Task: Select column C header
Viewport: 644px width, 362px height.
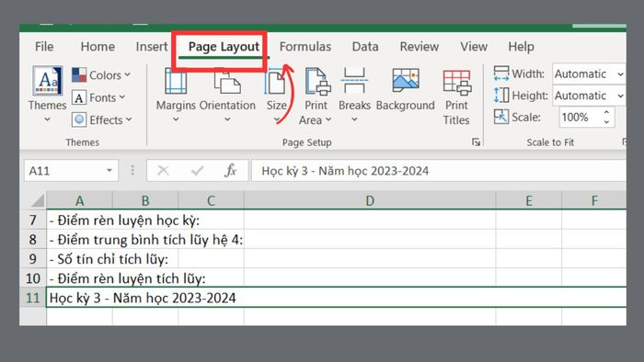Action: coord(211,200)
